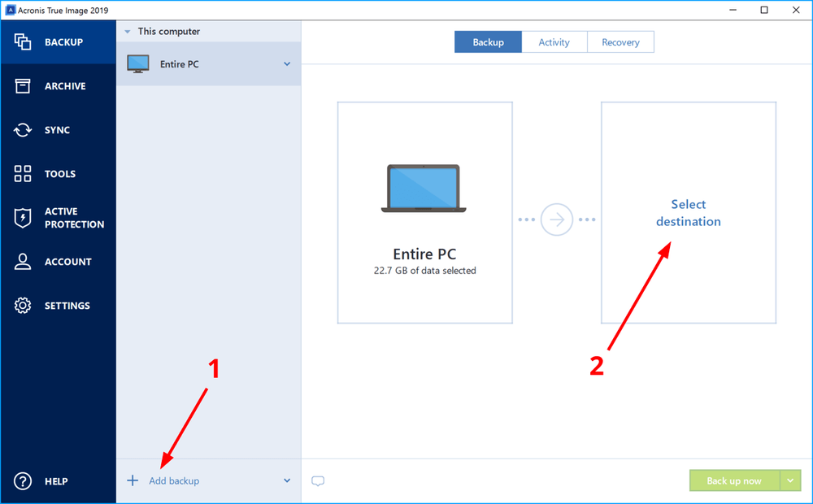The height and width of the screenshot is (504, 813).
Task: Open the Account person icon
Action: click(x=22, y=262)
